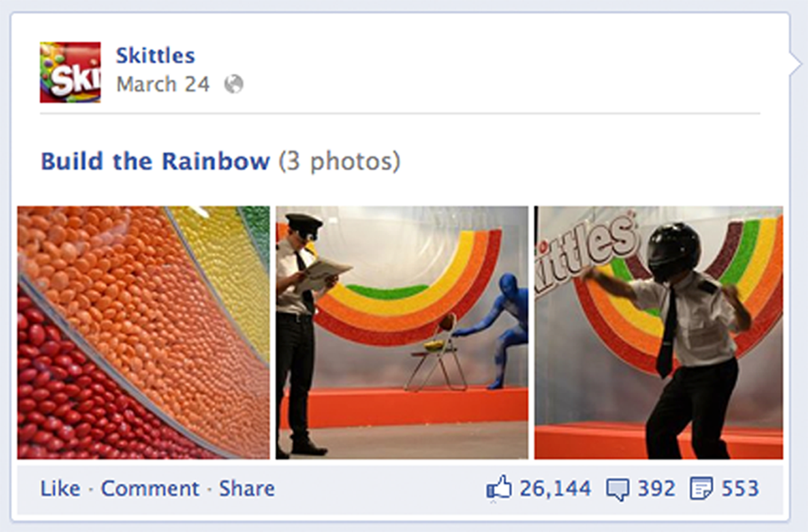Select Comment below the photos
Viewport: 808px width, 532px height.
coord(150,488)
